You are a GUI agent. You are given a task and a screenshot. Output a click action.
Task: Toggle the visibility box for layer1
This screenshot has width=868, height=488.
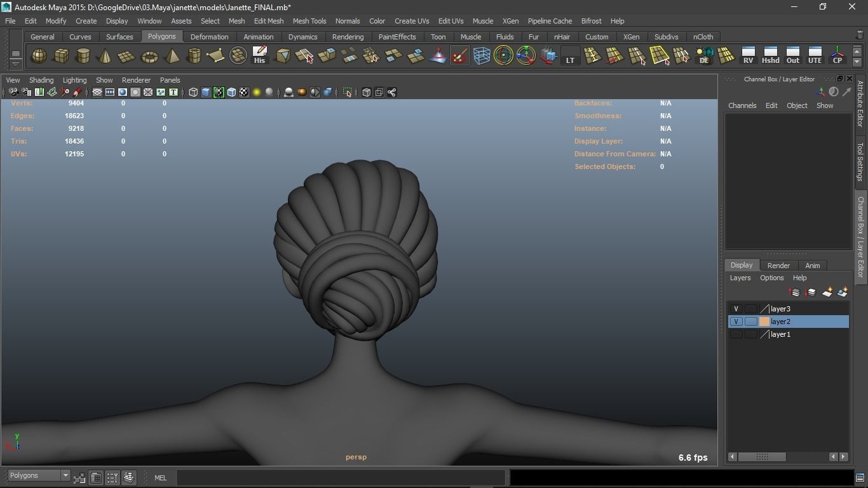(x=736, y=334)
